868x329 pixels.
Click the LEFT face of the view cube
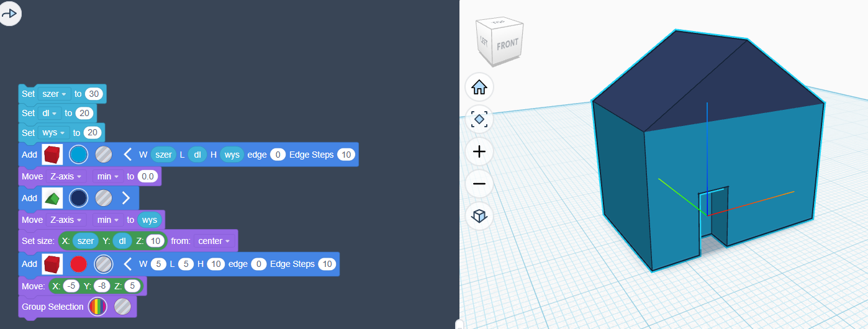click(x=484, y=41)
